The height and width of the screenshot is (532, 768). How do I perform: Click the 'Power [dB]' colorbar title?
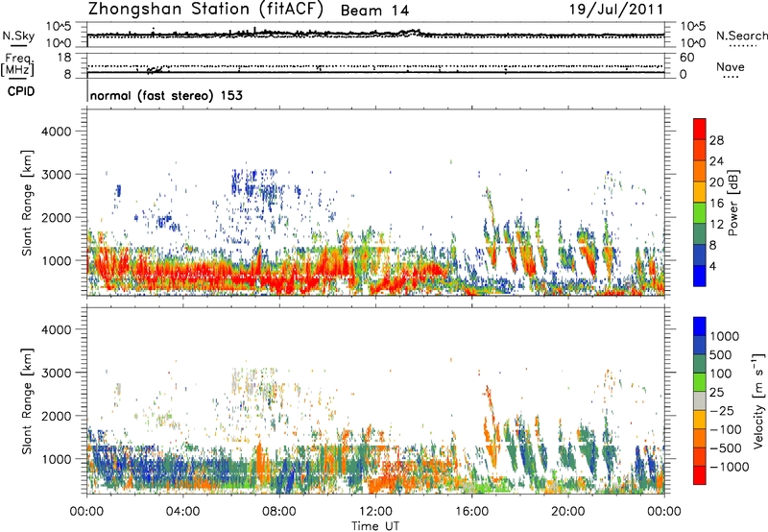pyautogui.click(x=732, y=203)
